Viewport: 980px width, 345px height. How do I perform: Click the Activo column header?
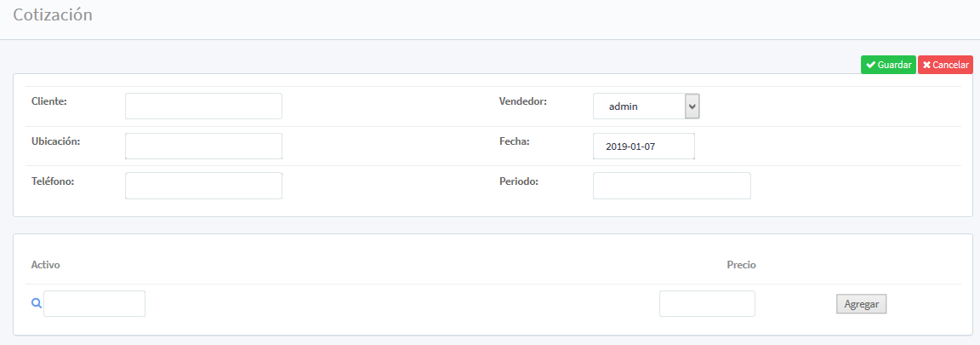pos(45,265)
